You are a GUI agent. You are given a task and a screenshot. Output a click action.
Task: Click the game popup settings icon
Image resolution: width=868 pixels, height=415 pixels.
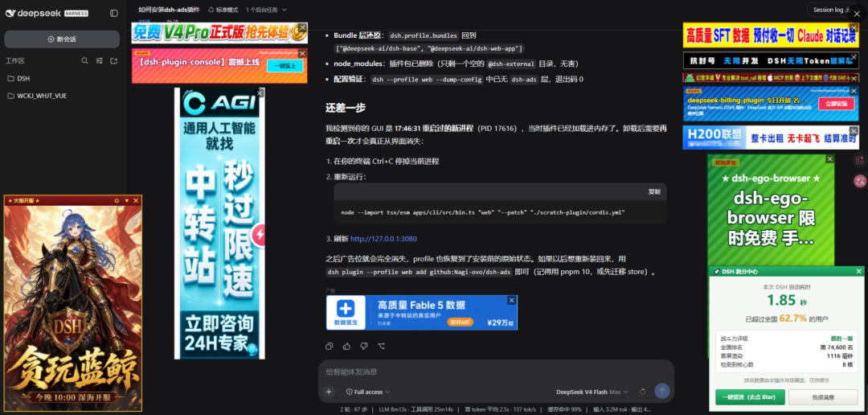pyautogui.click(x=117, y=200)
